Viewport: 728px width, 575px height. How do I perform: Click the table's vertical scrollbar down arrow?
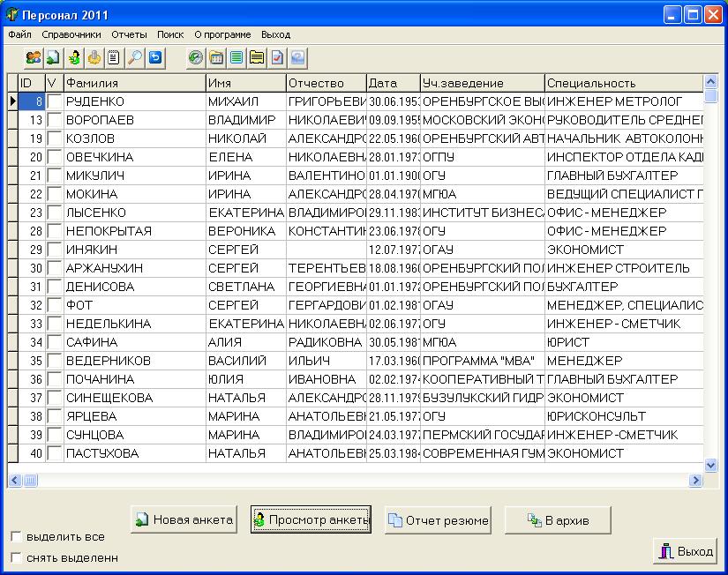(711, 465)
